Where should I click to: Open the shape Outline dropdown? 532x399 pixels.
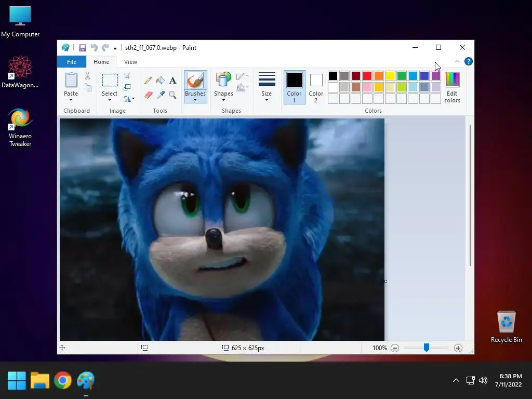[x=242, y=76]
